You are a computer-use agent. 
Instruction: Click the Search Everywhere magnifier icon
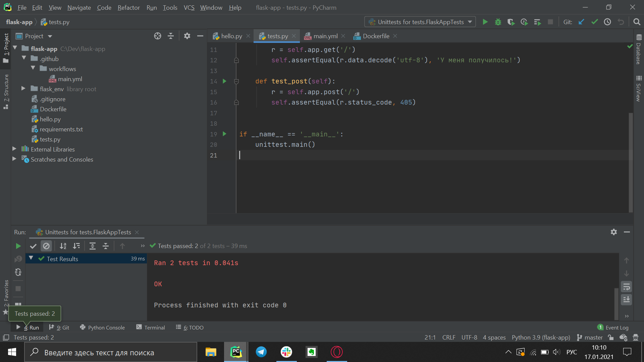coord(637,22)
